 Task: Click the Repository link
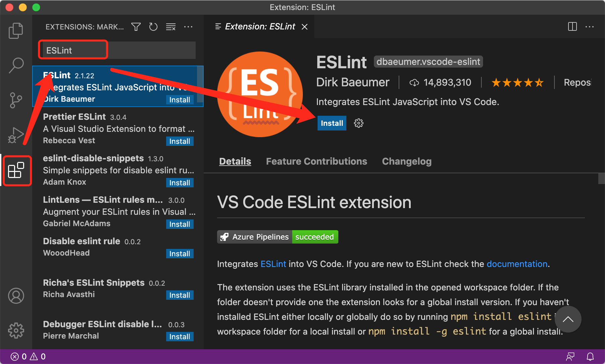point(578,82)
